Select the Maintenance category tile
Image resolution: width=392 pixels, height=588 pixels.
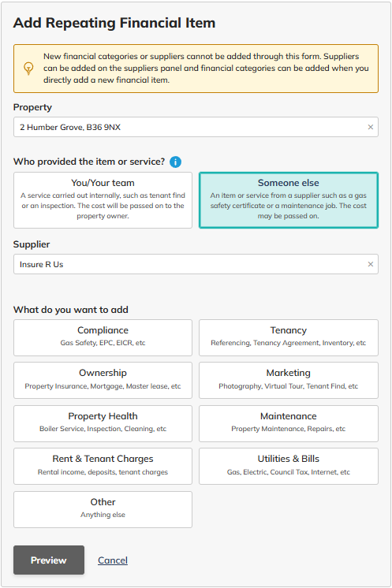[289, 423]
